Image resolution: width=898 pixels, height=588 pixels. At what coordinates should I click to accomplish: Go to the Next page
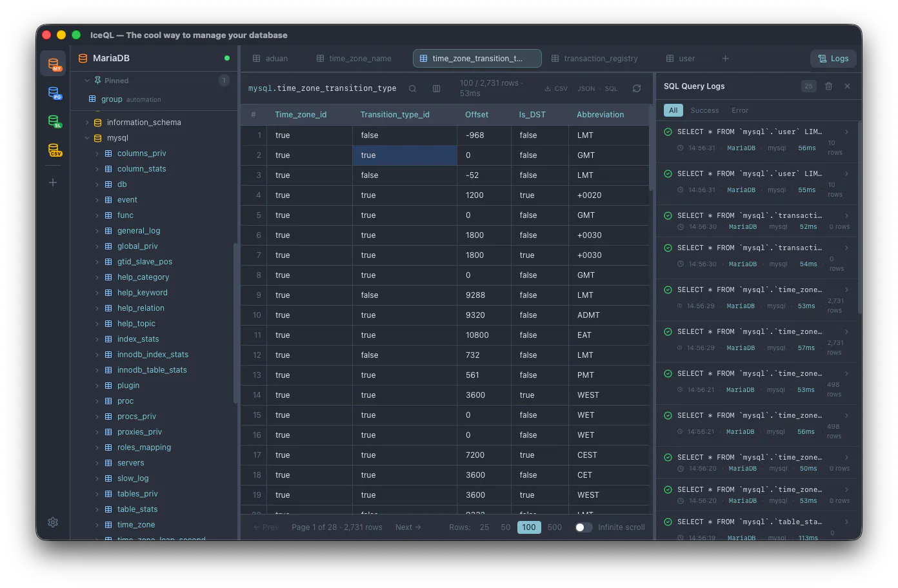tap(408, 527)
